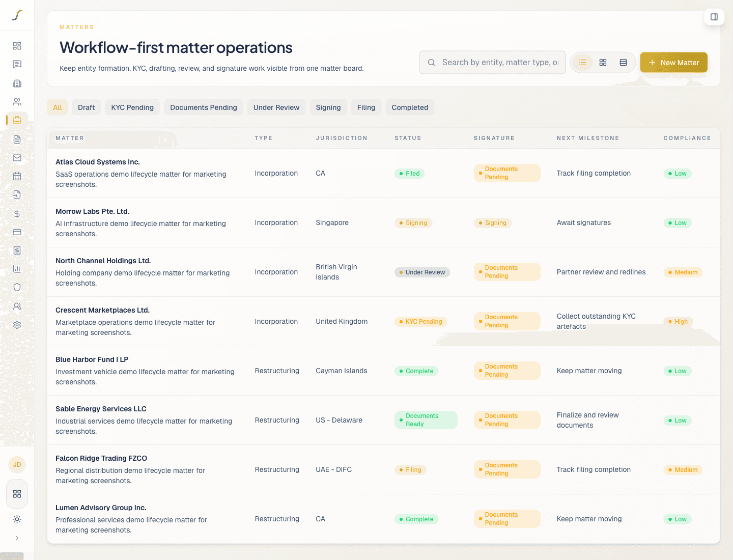Open the dollar sign icon in the sidebar
This screenshot has height=560, width=733.
pos(17,213)
